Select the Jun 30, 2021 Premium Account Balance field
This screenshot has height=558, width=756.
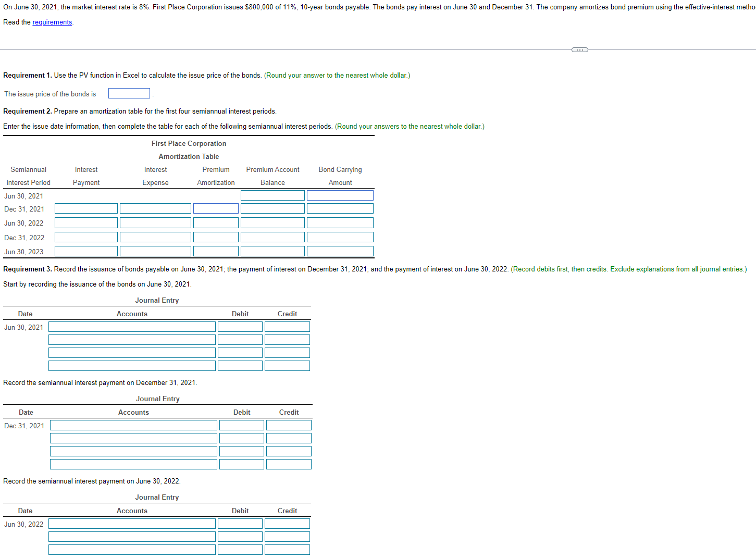[x=272, y=195]
